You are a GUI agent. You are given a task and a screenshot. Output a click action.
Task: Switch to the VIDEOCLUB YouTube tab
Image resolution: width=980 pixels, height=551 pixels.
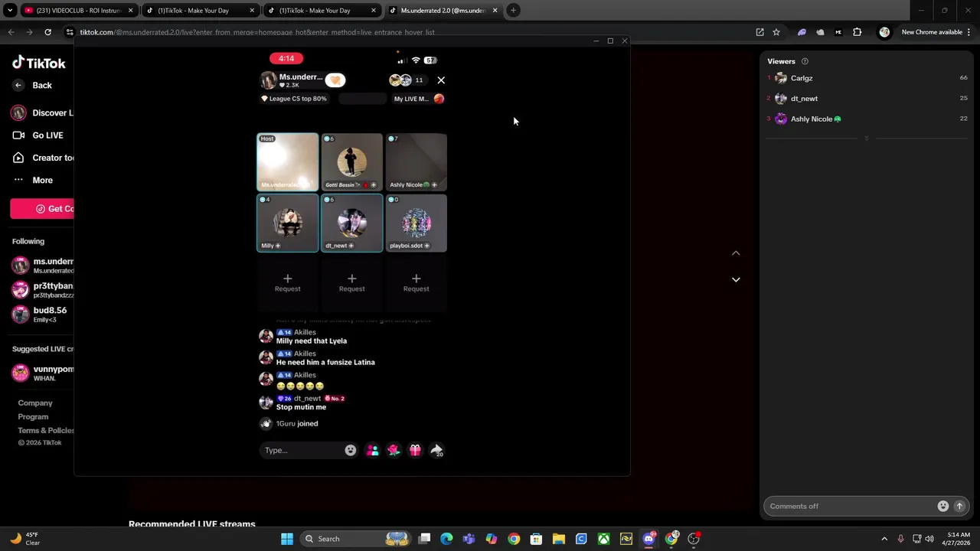tap(79, 11)
